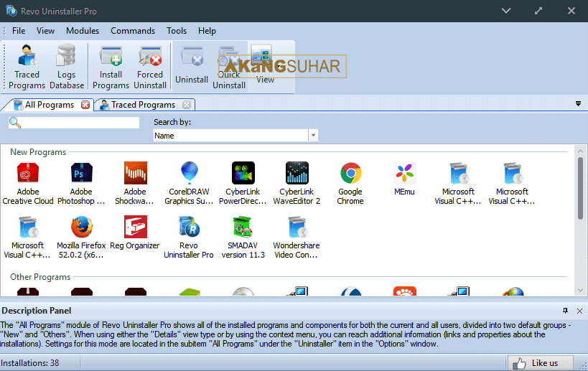The width and height of the screenshot is (588, 371).
Task: Click the program list scrollbar down arrow
Action: [x=580, y=290]
